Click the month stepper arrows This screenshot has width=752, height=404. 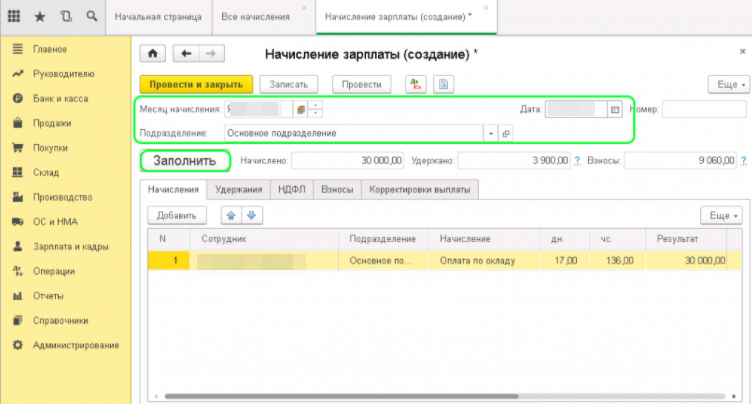(x=315, y=109)
